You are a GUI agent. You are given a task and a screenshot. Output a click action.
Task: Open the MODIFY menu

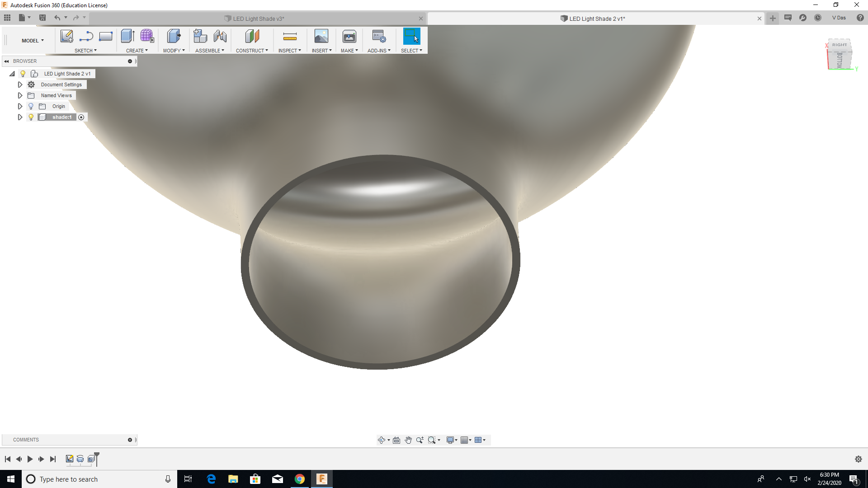(174, 51)
